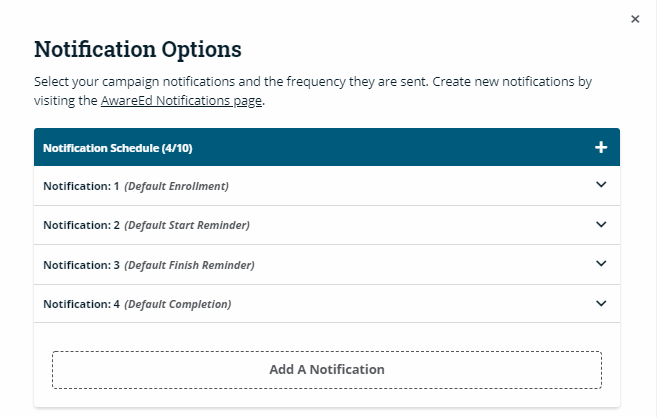
Task: Click the (Default Start Reminder) italic label
Action: click(187, 225)
